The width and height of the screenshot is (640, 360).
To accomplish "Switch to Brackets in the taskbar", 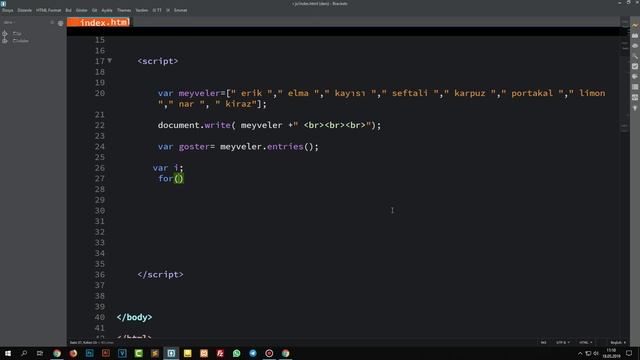I will tap(171, 353).
